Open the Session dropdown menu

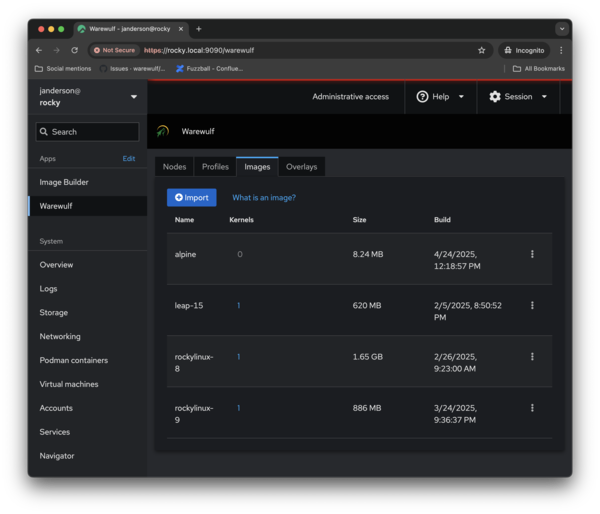518,97
